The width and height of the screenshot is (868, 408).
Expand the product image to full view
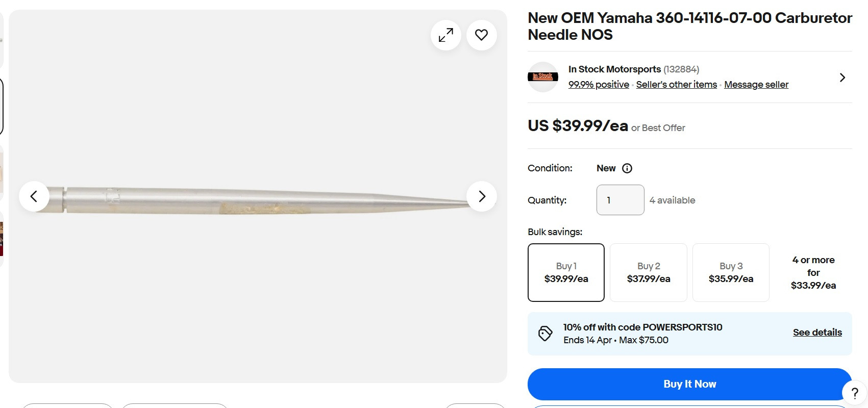click(445, 35)
